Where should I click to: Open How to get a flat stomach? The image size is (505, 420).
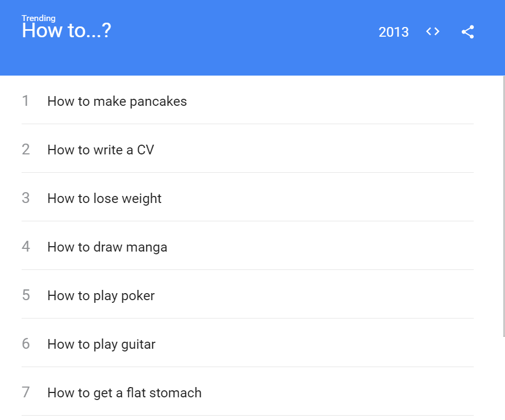pos(124,392)
